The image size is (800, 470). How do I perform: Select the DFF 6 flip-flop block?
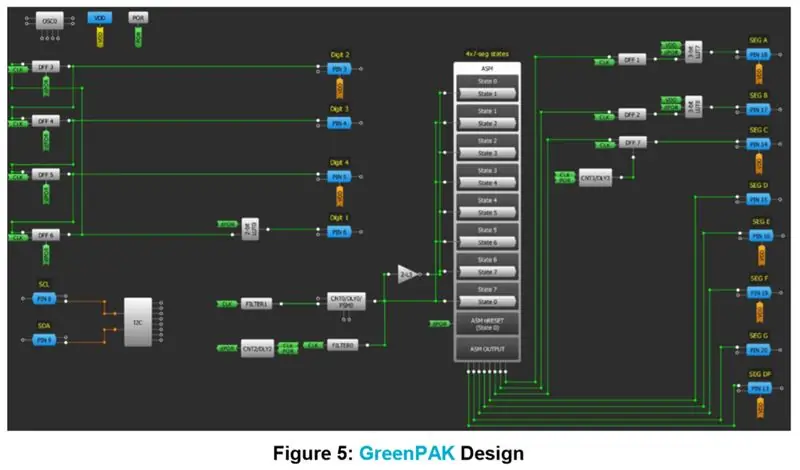point(45,235)
